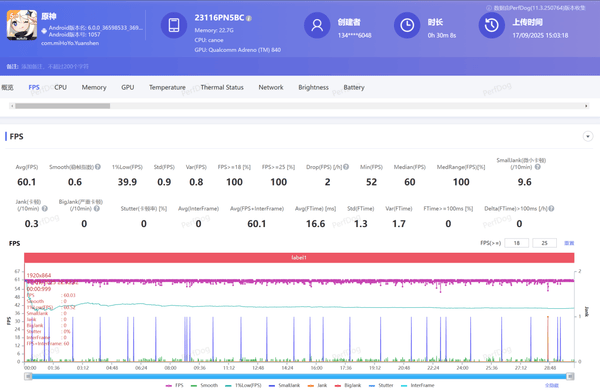
Task: Click the blue chart time range bar
Action: (x=299, y=377)
